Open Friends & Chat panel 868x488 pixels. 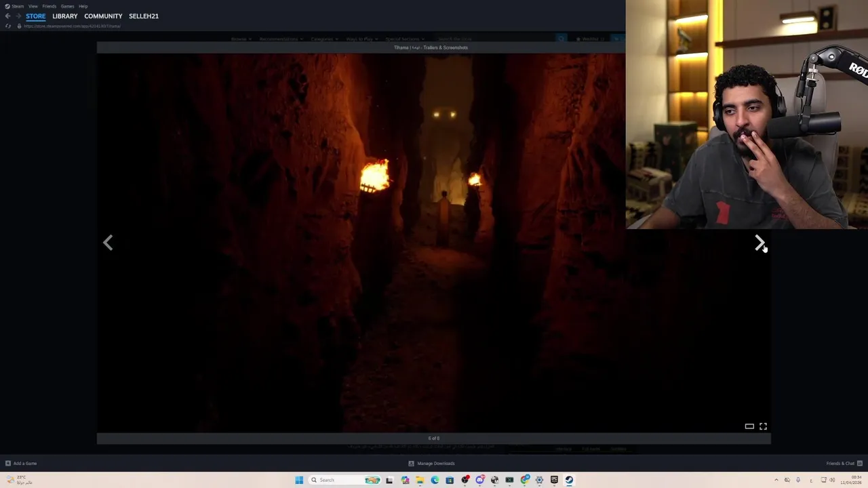pos(844,464)
